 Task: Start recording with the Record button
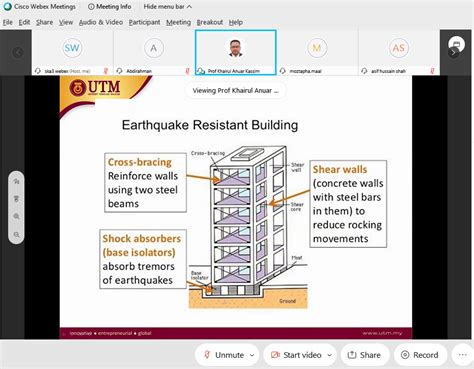coord(419,355)
